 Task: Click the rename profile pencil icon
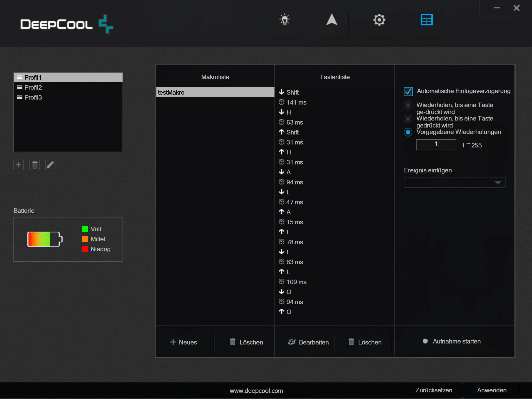coord(50,165)
